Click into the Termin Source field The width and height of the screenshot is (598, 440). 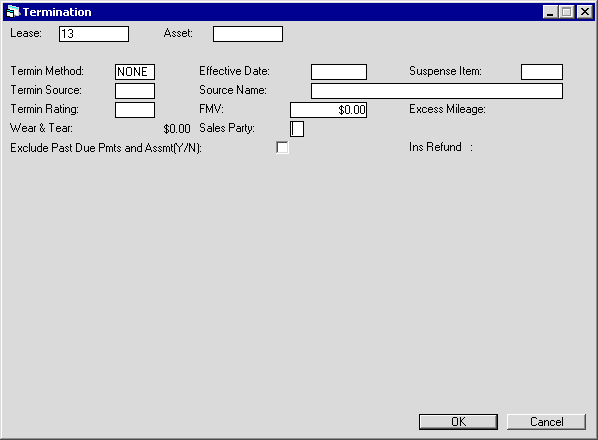pos(135,91)
